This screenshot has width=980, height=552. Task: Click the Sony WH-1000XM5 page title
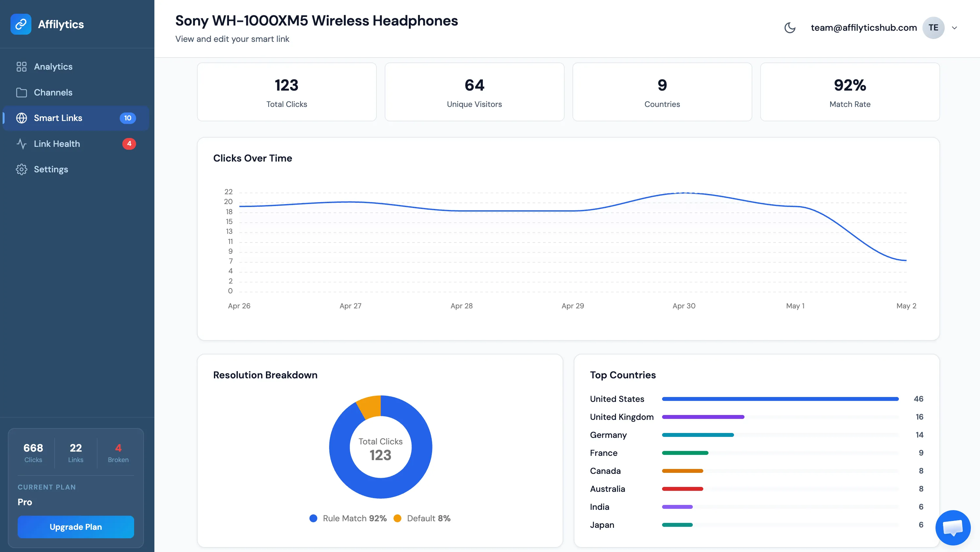tap(317, 21)
